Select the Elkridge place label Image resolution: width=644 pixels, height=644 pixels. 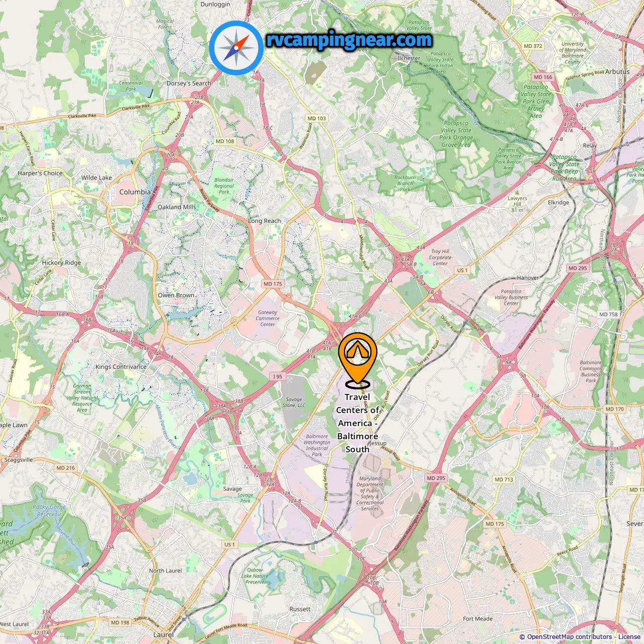point(558,203)
